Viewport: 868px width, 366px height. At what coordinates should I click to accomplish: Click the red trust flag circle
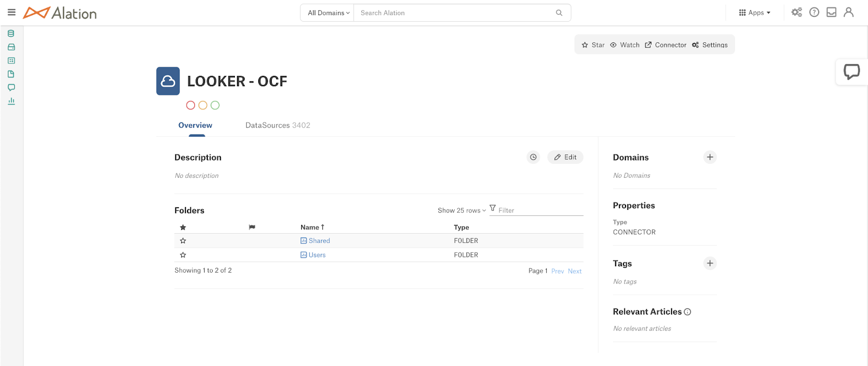pyautogui.click(x=190, y=105)
